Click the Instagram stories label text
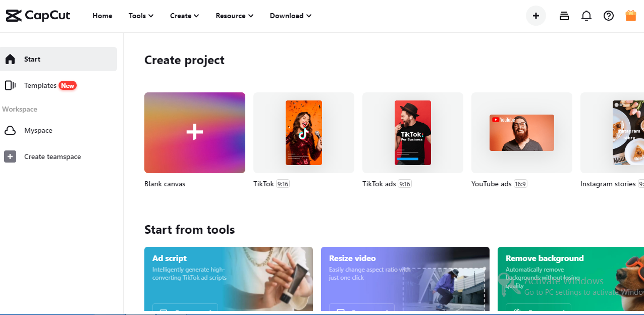 pos(608,184)
